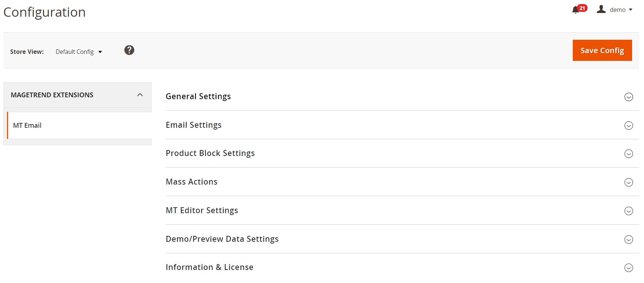Image resolution: width=644 pixels, height=283 pixels.
Task: Expand MT Editor Settings via circle arrow icon
Action: click(628, 211)
